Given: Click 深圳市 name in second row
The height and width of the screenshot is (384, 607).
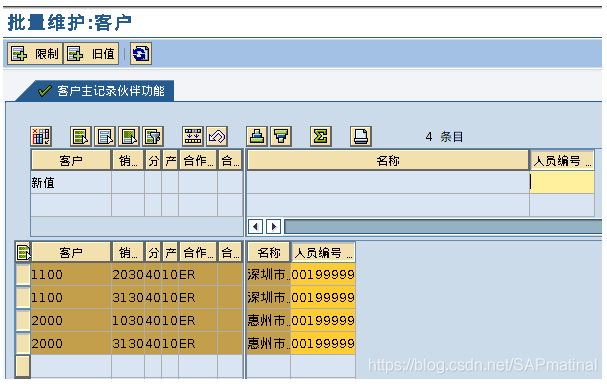Looking at the screenshot, I should tap(268, 297).
